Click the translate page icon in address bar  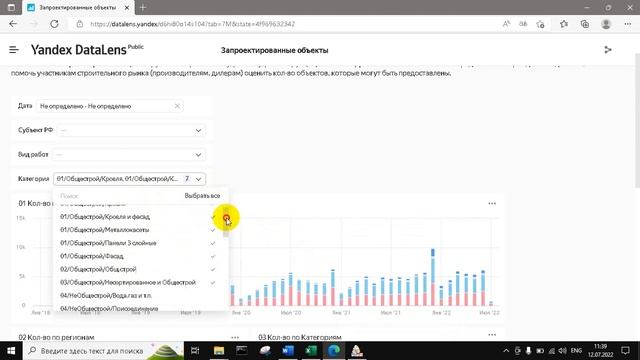(x=523, y=24)
